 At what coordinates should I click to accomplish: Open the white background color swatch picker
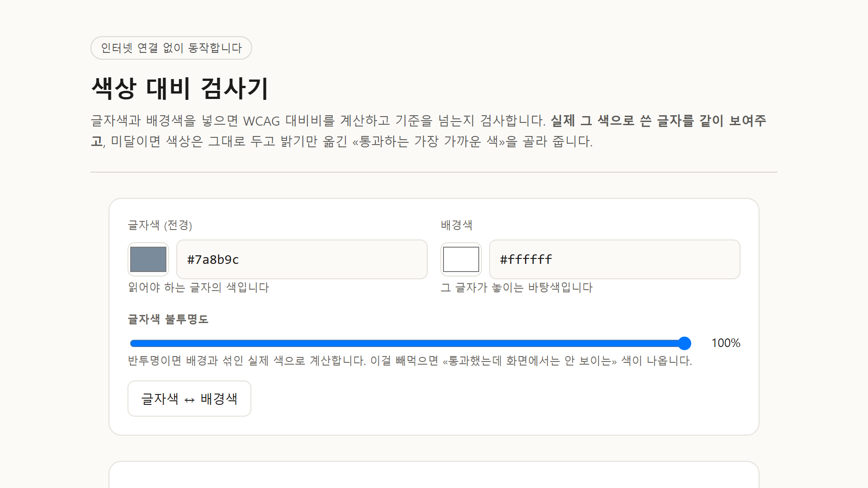(461, 259)
